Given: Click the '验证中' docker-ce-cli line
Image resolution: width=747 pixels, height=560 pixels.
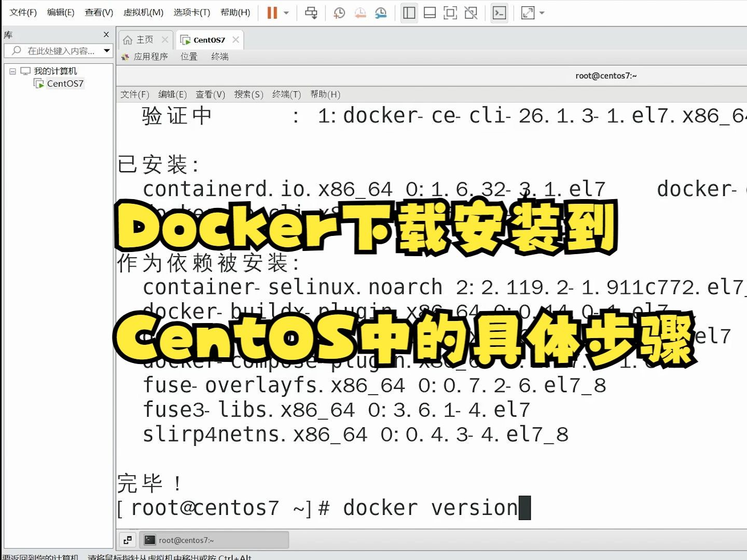Looking at the screenshot, I should [444, 115].
